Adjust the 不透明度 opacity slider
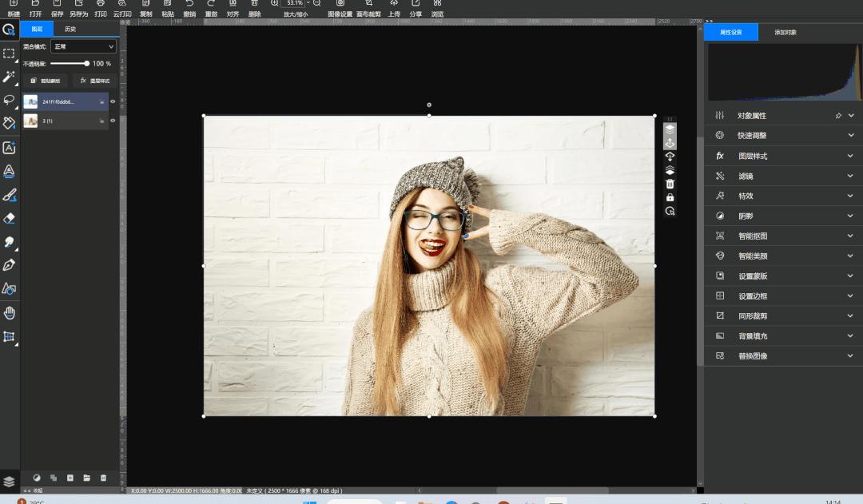 [x=86, y=63]
